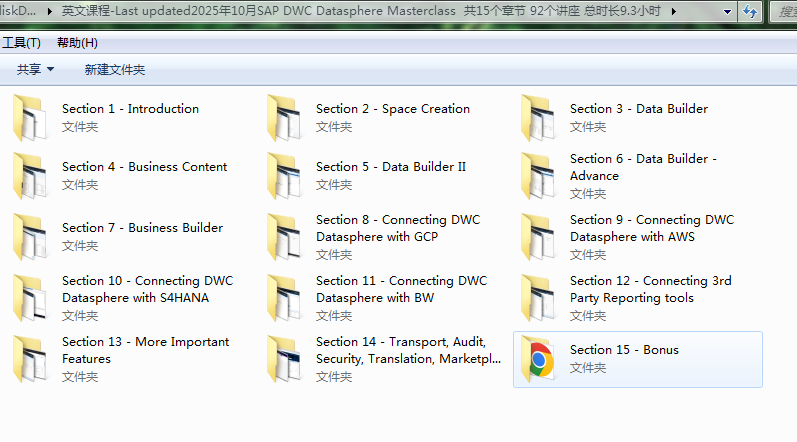Viewport: 797px width, 442px height.
Task: Click the search box in the top right
Action: tap(782, 12)
